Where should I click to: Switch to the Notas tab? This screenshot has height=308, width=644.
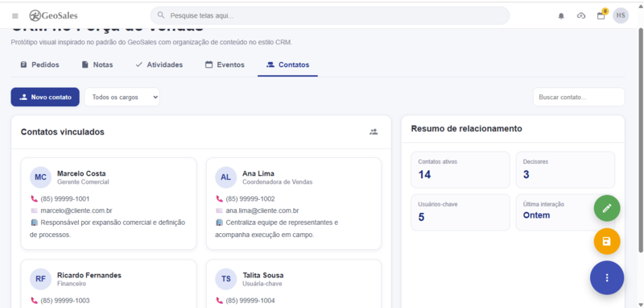(97, 65)
